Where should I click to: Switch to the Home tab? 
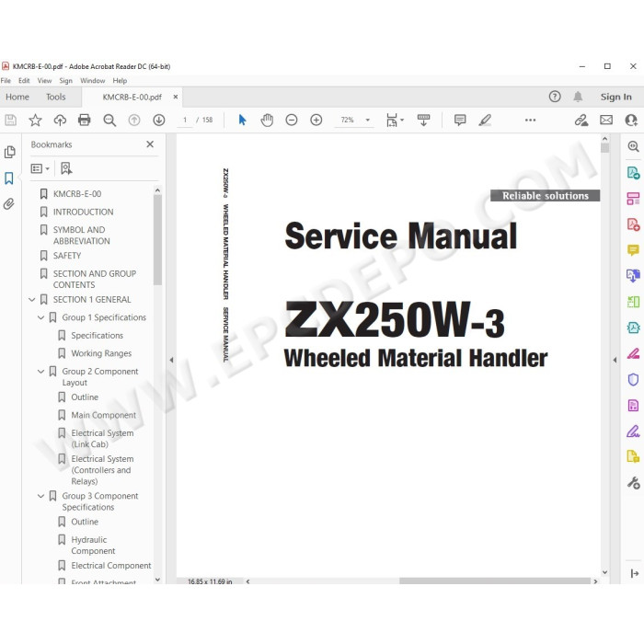[17, 97]
